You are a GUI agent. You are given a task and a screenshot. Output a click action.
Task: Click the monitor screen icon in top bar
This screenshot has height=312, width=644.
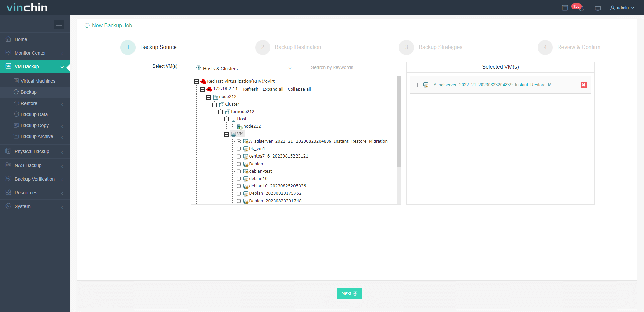[x=598, y=8]
